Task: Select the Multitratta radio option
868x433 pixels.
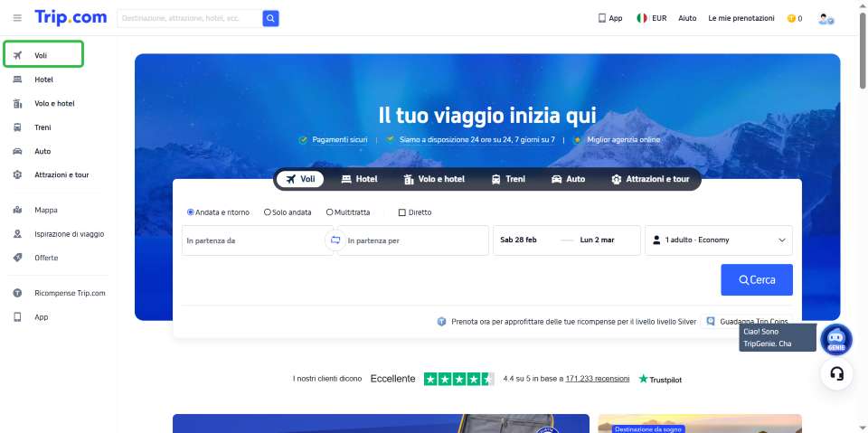Action: pos(330,212)
